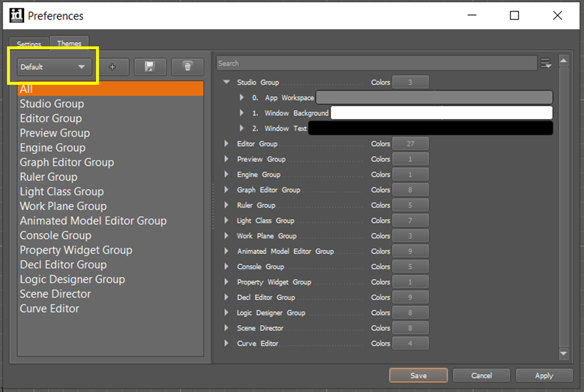Collapse the Studio Group tree node
The height and width of the screenshot is (392, 584).
227,82
